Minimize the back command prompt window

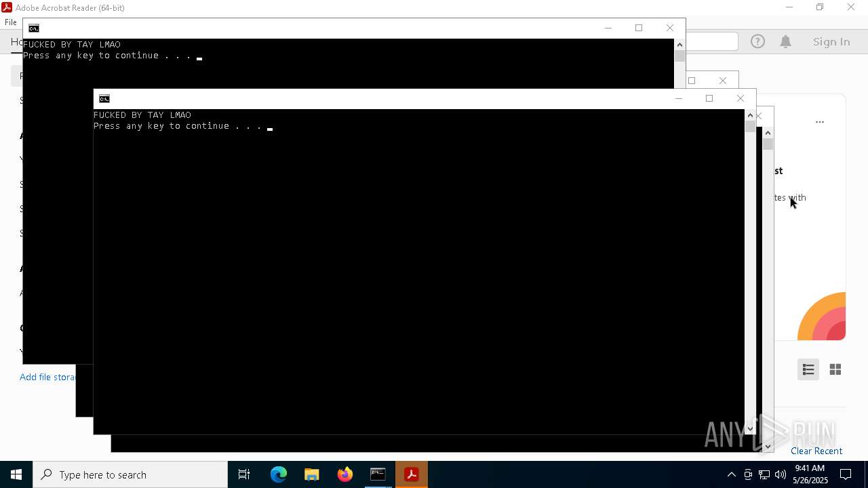608,28
